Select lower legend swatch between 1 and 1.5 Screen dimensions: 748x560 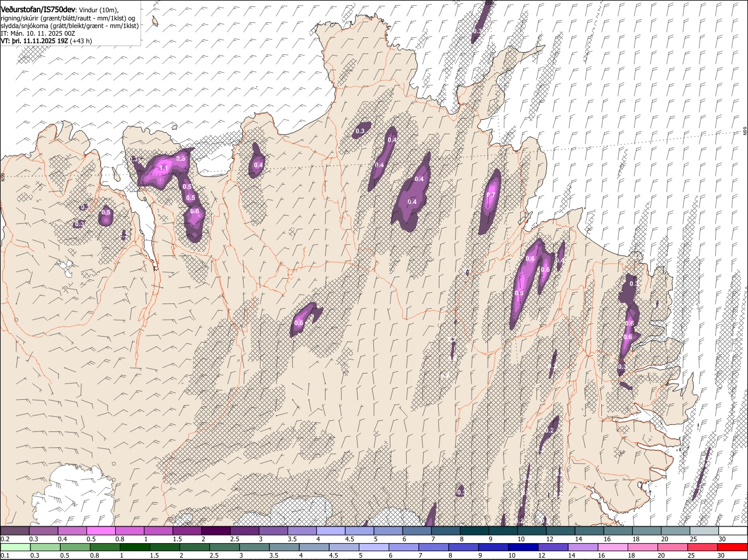tap(134, 548)
